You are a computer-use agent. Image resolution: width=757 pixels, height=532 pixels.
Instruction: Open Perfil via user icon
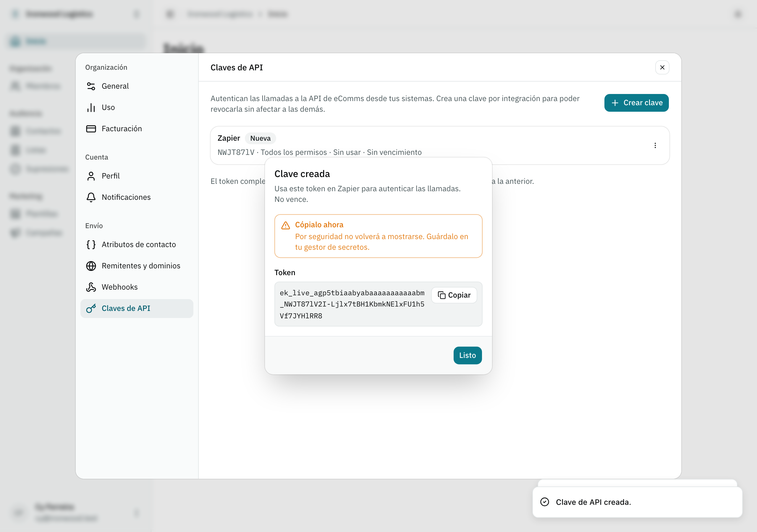tap(91, 176)
